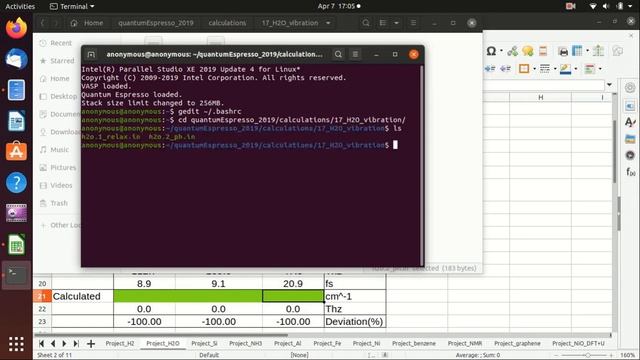
Task: Open Calc sidebar Gallery panel
Action: (630, 139)
